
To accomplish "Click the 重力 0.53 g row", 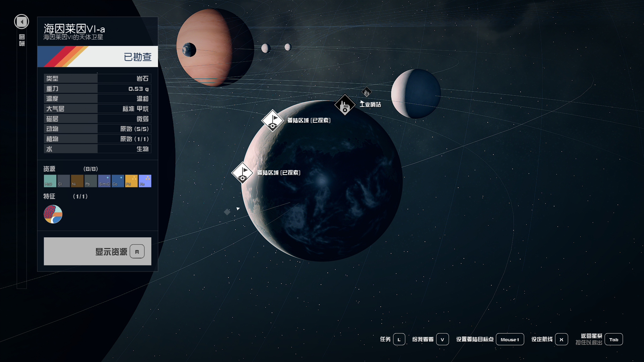I will pos(98,88).
